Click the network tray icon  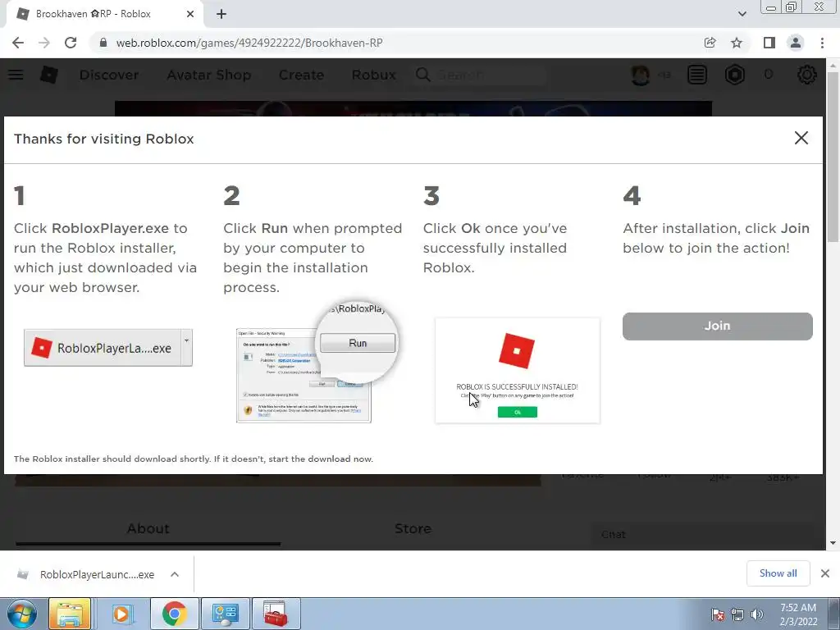(x=737, y=614)
